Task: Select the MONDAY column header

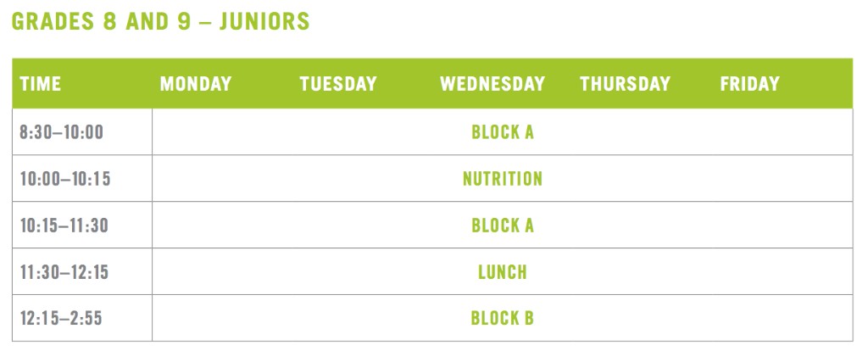Action: pyautogui.click(x=196, y=84)
